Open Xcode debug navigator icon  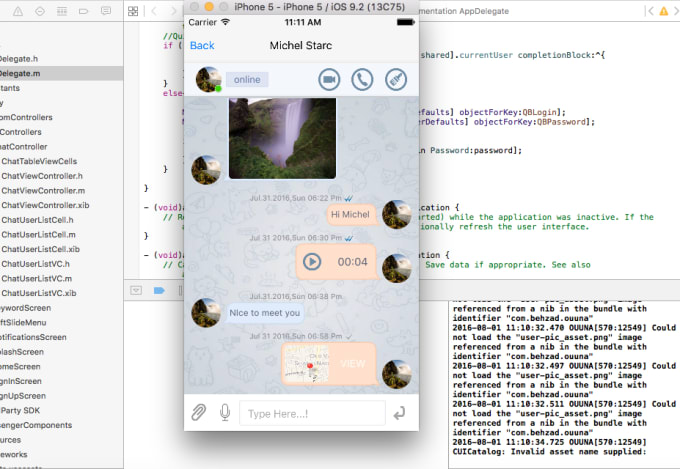coord(62,11)
